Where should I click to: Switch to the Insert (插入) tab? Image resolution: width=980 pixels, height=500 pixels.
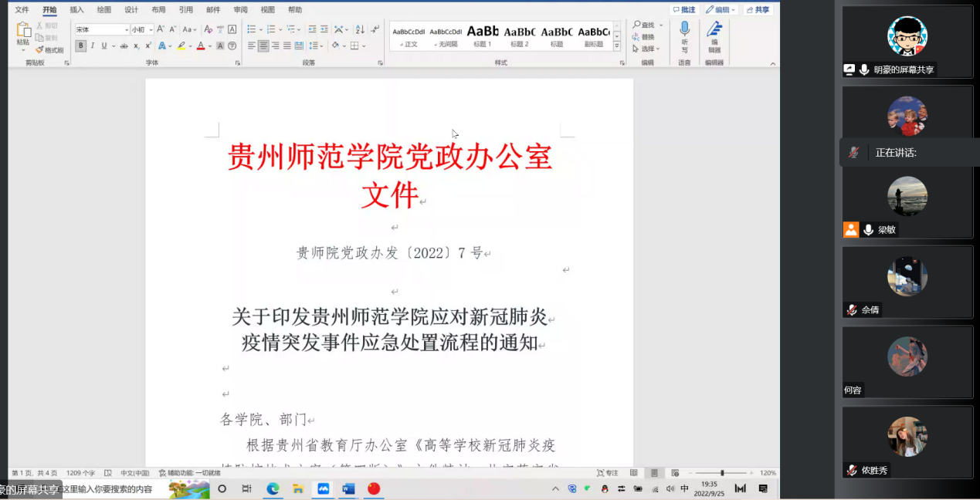pyautogui.click(x=76, y=10)
